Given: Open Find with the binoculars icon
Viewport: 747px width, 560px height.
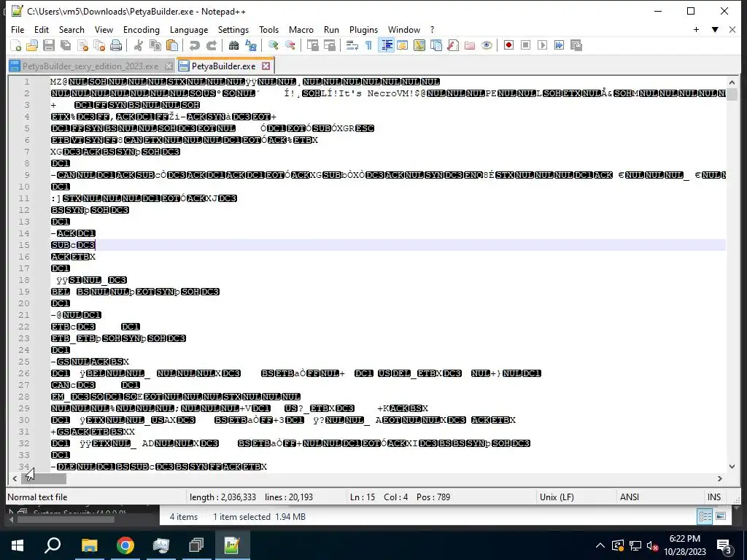Looking at the screenshot, I should point(233,45).
